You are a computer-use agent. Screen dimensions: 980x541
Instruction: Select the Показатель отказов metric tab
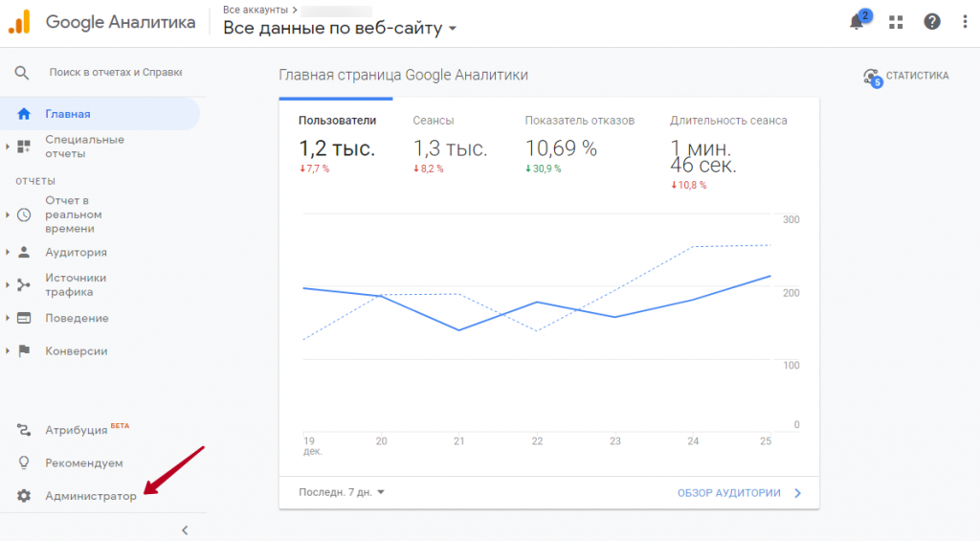click(579, 145)
